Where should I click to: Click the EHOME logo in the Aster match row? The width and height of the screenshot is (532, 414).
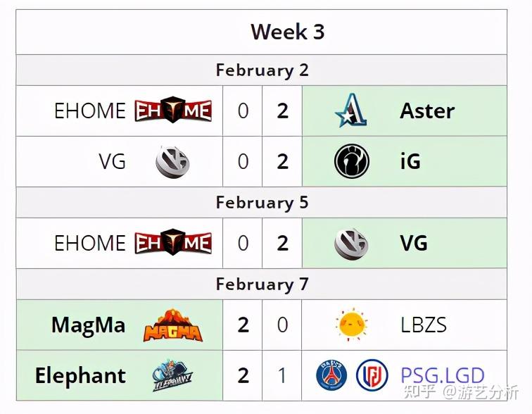[x=173, y=111]
